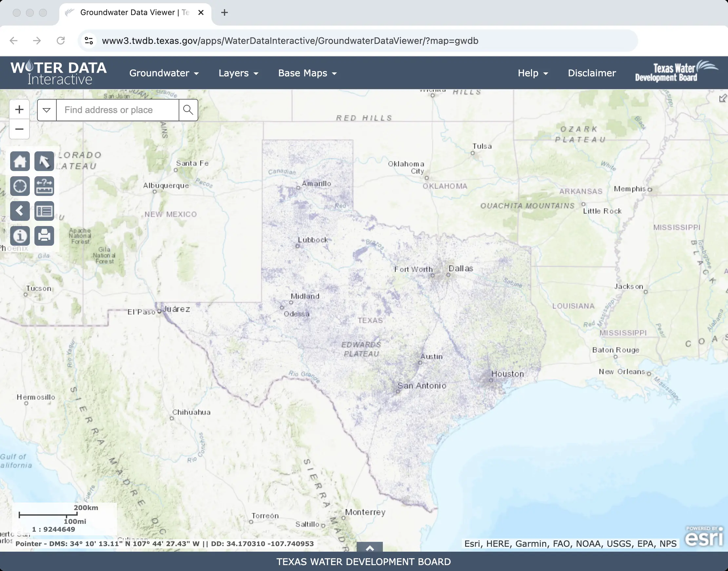The height and width of the screenshot is (571, 728).
Task: Click the locate-me crosshair icon
Action: [20, 186]
